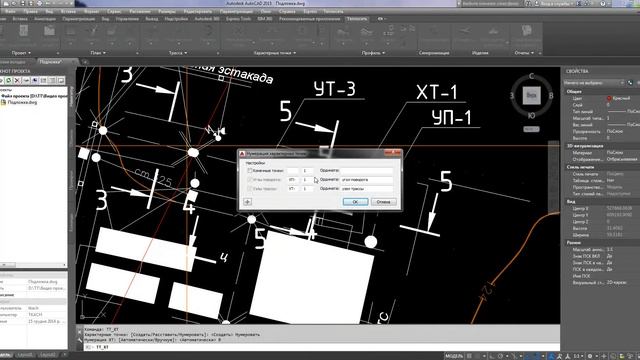
Task: Click the plus button in the numbering dialog
Action: [247, 202]
